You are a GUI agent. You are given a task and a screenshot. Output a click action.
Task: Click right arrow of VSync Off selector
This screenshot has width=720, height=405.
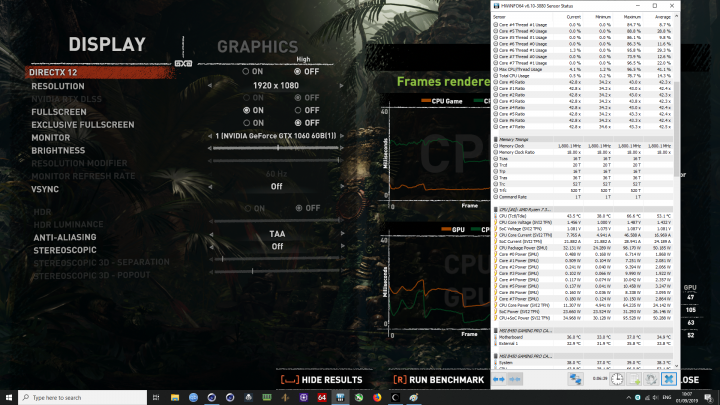pos(342,186)
